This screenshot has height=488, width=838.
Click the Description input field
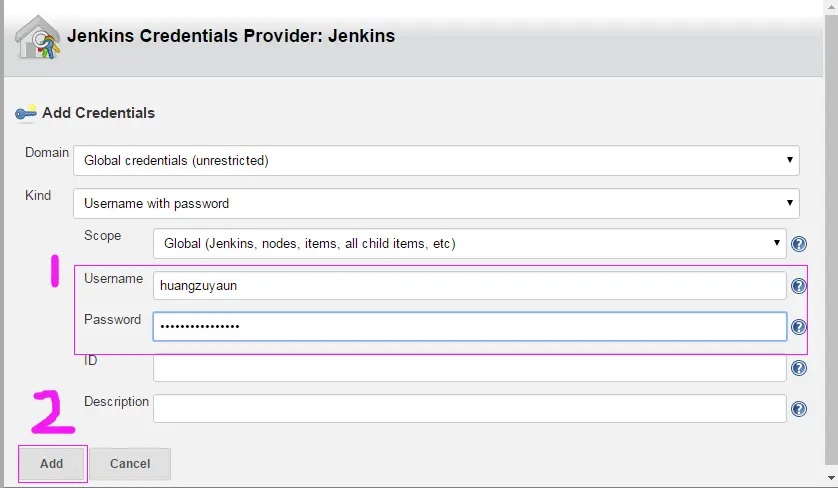pos(470,408)
